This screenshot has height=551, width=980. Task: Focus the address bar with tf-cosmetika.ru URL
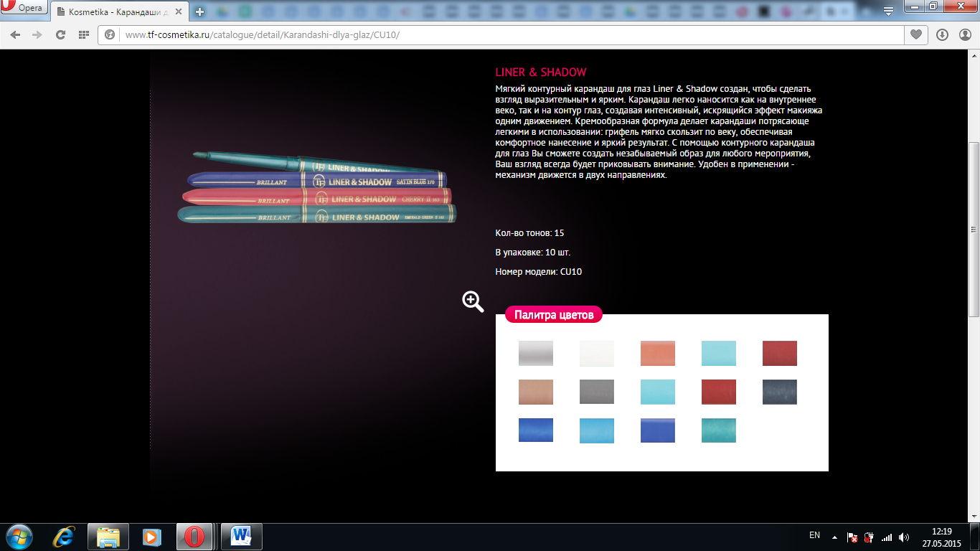click(501, 34)
